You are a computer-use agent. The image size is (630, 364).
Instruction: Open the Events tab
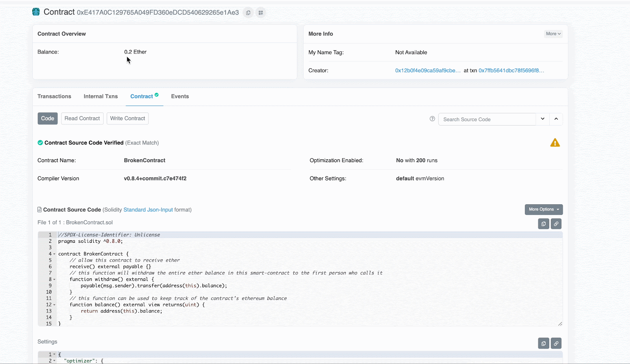[x=180, y=96]
